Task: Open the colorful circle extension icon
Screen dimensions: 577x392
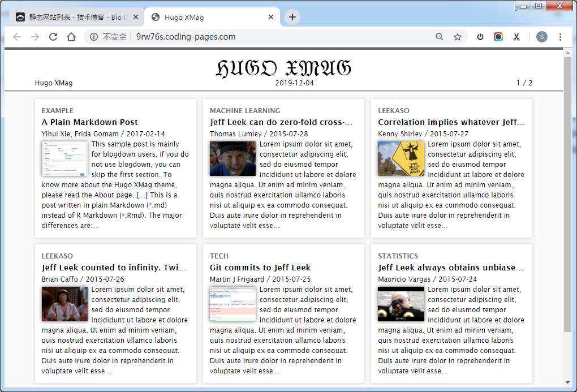Action: click(x=498, y=37)
